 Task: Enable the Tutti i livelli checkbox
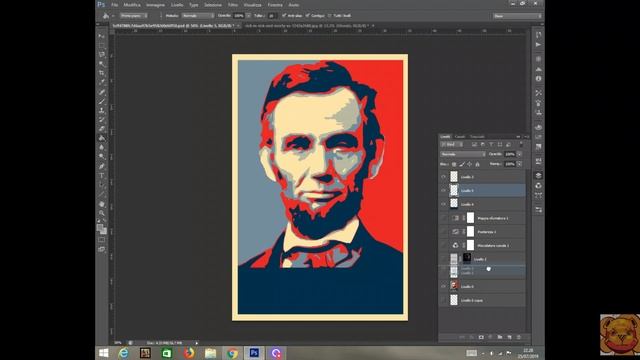click(330, 16)
